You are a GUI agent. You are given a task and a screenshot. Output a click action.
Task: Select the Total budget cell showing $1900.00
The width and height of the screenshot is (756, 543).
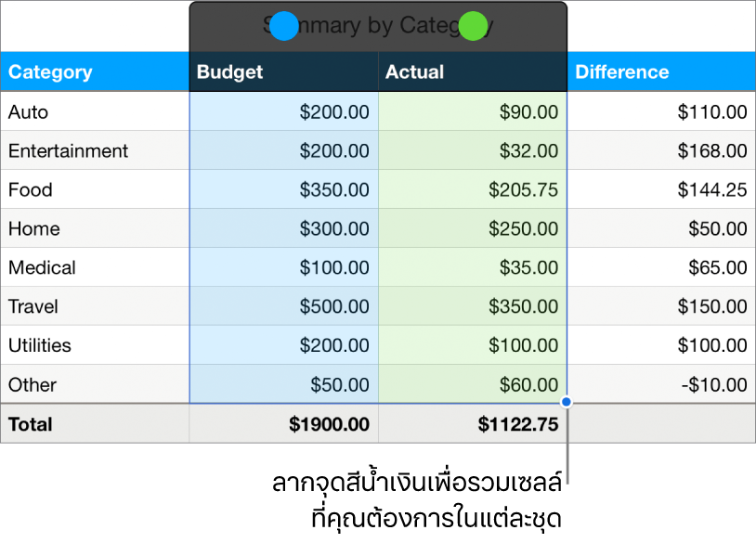[x=331, y=424]
